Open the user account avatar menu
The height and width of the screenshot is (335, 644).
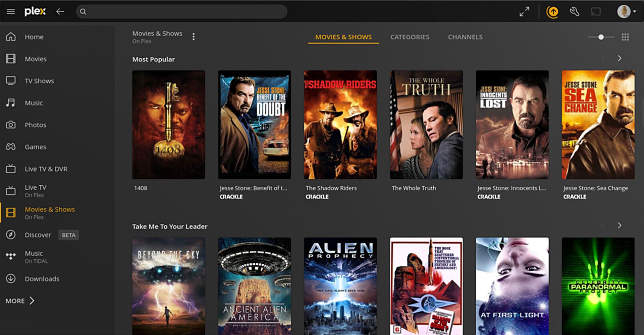(627, 11)
